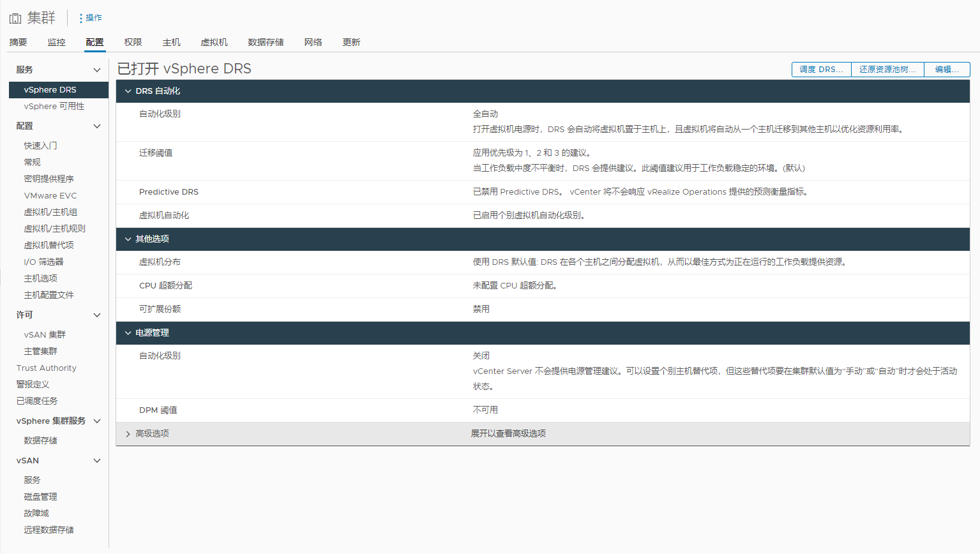Collapse the 其他选项 panel
This screenshot has width=980, height=554.
coord(128,239)
